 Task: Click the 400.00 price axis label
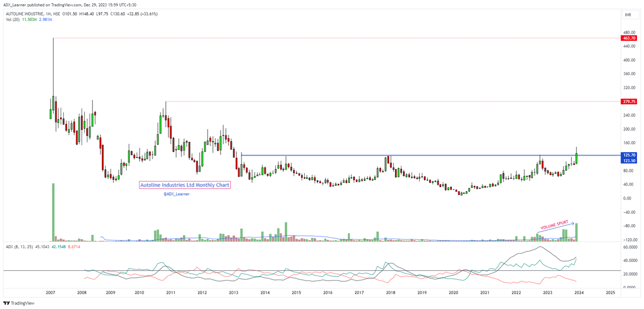click(628, 60)
